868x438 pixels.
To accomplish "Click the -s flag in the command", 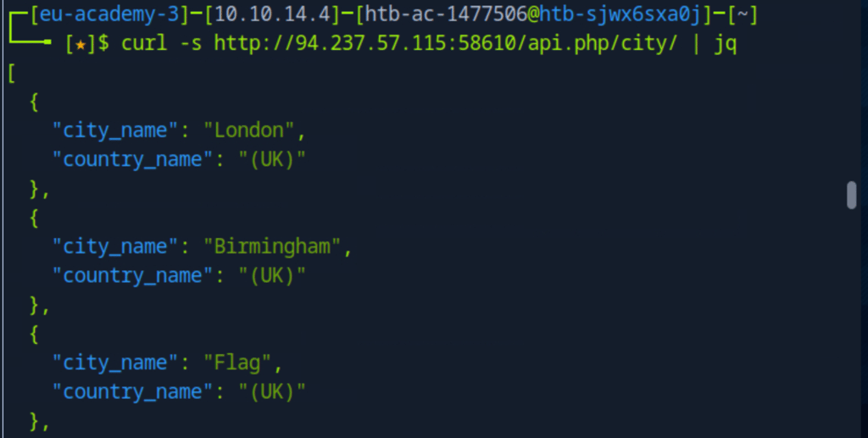I will tap(191, 43).
